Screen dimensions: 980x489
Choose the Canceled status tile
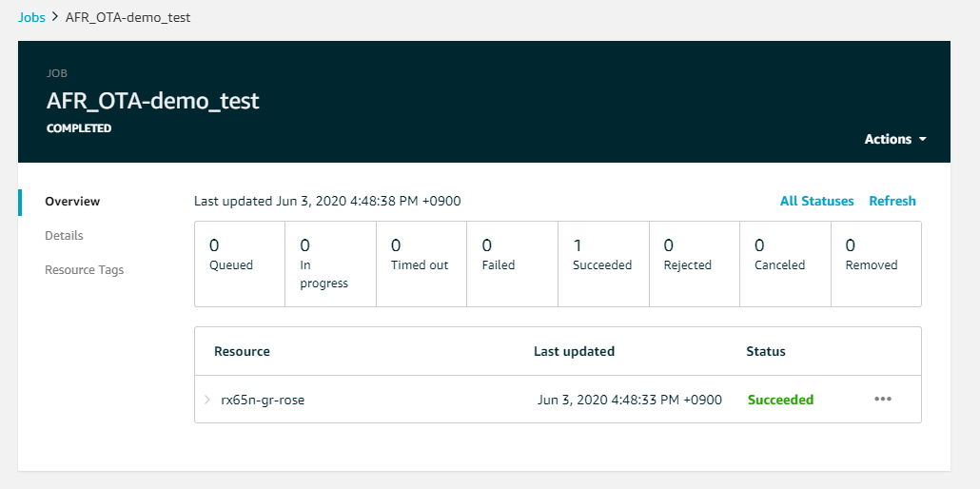point(785,264)
